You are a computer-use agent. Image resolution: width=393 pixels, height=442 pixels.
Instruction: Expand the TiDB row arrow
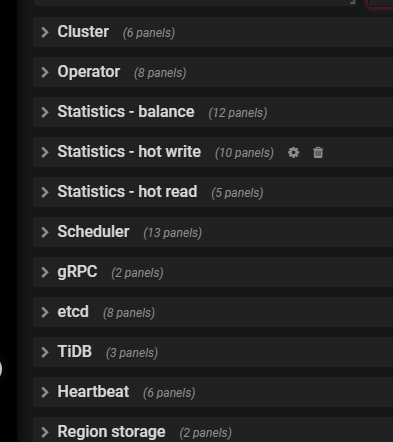click(x=45, y=352)
